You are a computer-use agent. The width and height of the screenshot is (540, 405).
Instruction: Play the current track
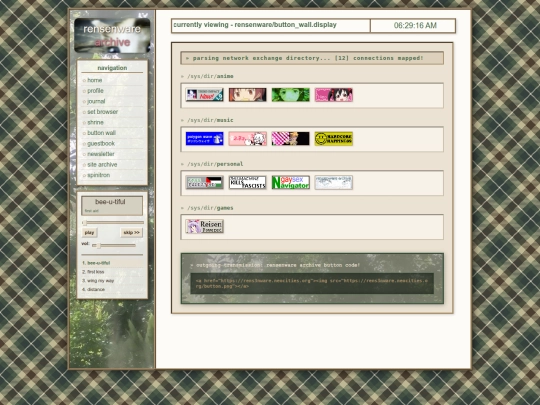(x=89, y=233)
